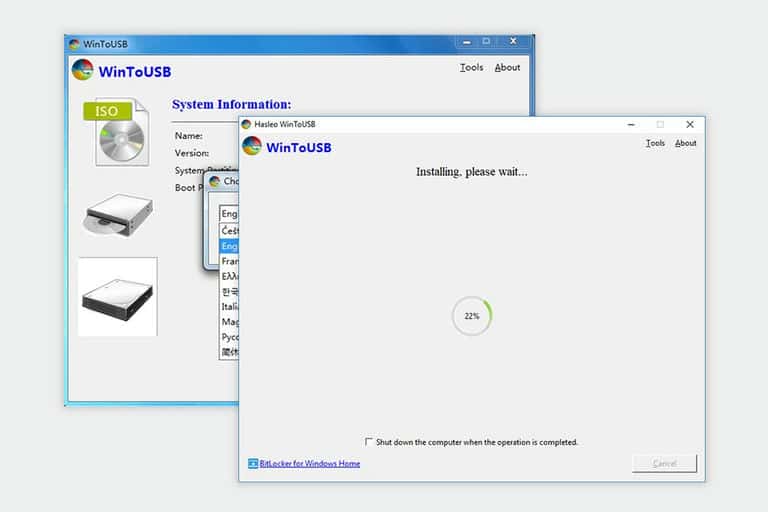Select the ISO image file source icon
The image size is (768, 512).
pyautogui.click(x=118, y=132)
